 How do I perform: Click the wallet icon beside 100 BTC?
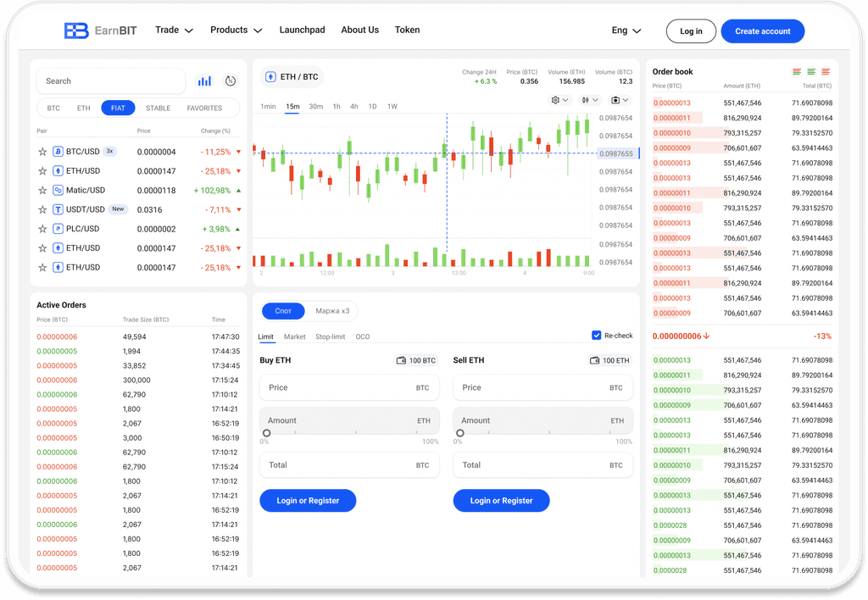pyautogui.click(x=401, y=360)
